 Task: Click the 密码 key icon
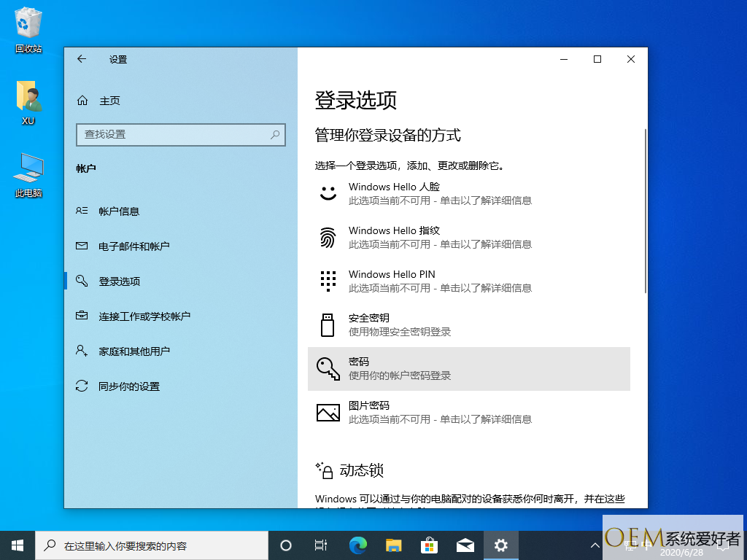point(328,368)
